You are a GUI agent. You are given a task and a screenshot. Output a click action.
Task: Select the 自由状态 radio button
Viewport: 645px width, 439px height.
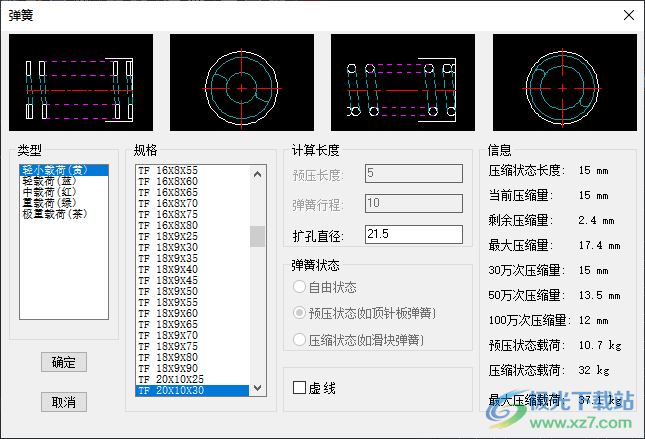click(x=325, y=287)
